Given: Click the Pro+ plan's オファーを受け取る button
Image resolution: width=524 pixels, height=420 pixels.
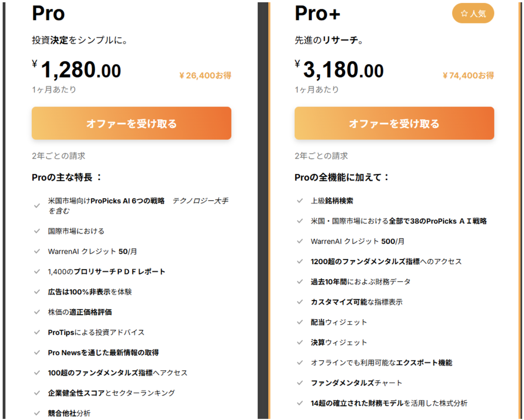Looking at the screenshot, I should pos(394,124).
